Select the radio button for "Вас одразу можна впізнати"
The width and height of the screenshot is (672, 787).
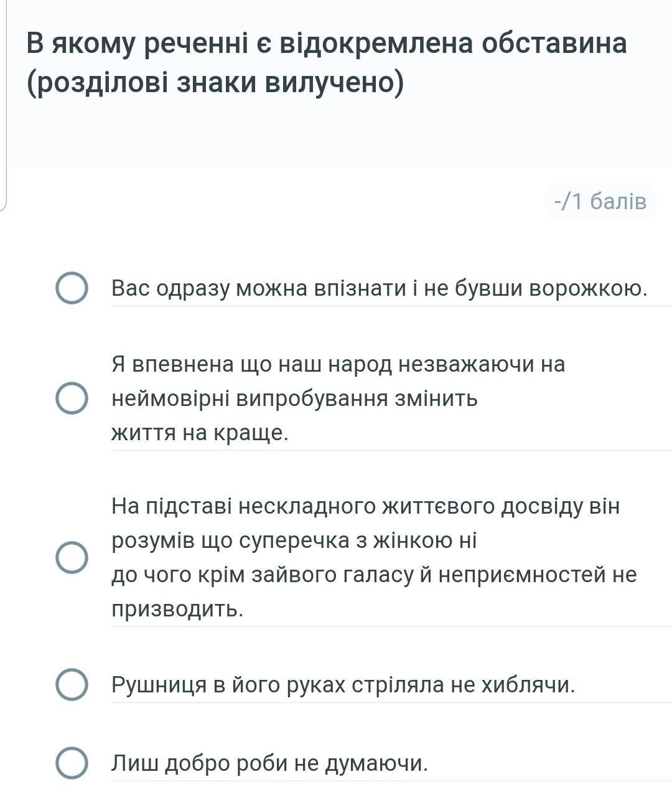pyautogui.click(x=72, y=288)
